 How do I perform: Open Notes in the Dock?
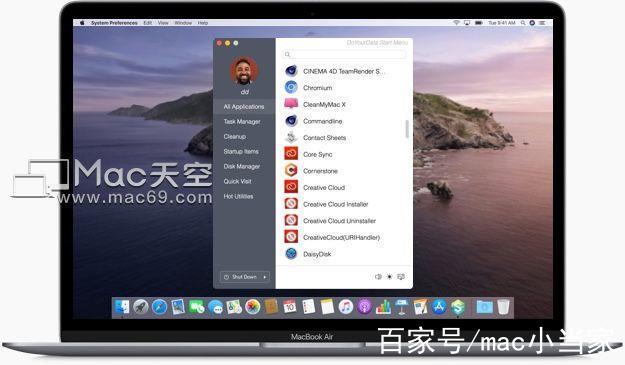point(327,307)
